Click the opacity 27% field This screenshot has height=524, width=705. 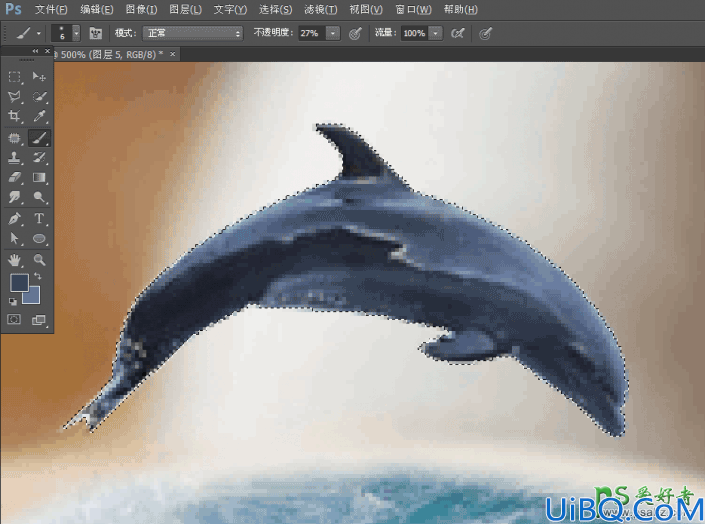pos(311,33)
